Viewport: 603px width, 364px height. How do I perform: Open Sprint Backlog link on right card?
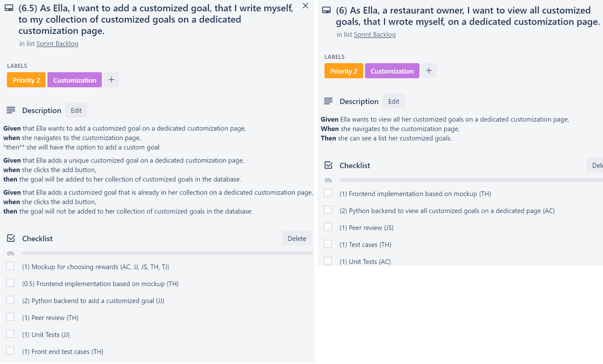click(375, 34)
